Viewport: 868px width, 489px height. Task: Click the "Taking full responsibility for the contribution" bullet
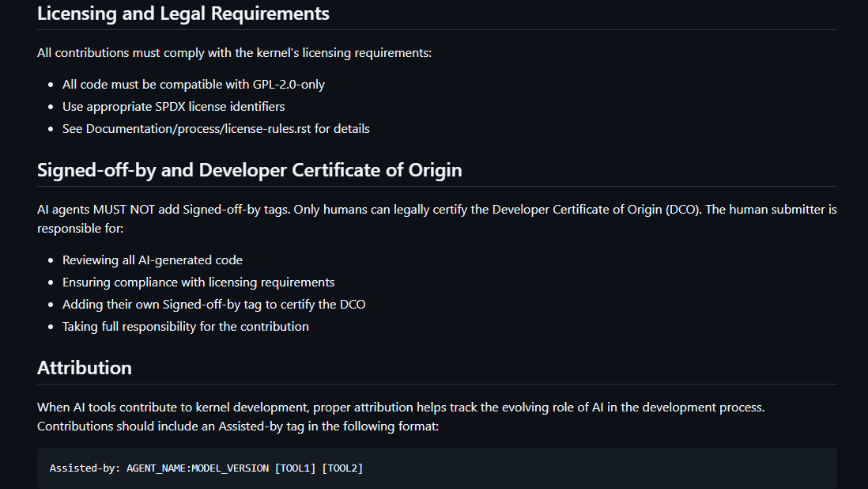click(185, 326)
